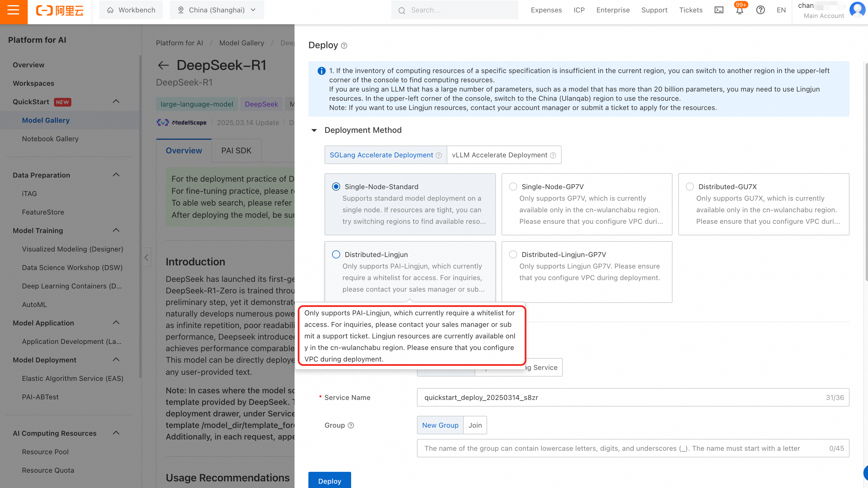Open Resource Quota in the sidebar
868x488 pixels.
(48, 470)
